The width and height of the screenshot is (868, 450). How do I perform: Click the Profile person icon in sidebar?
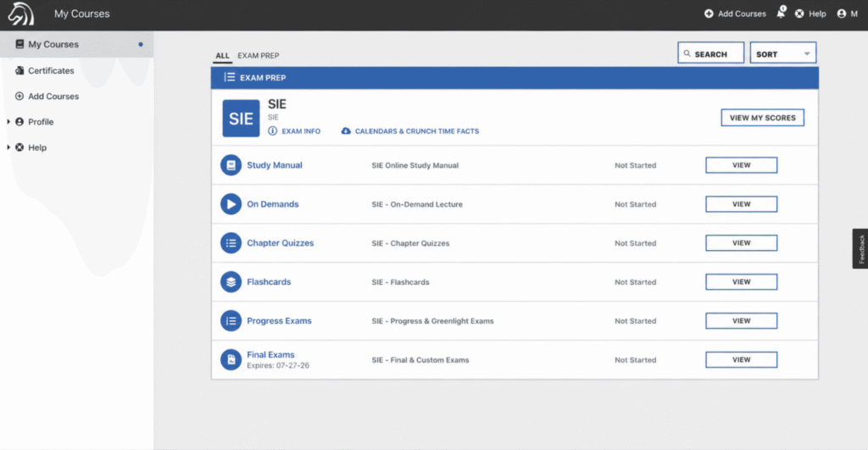point(19,122)
